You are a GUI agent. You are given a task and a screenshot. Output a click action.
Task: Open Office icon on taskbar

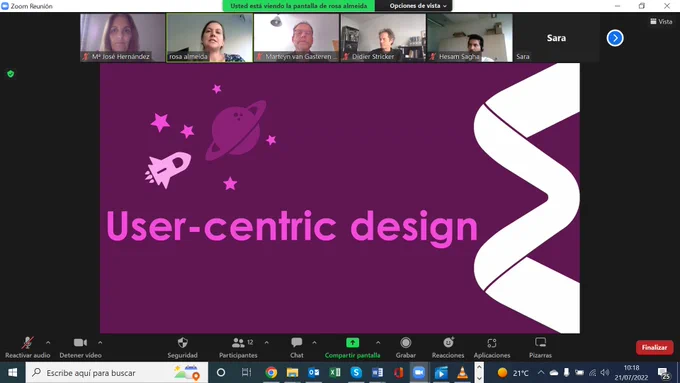(x=399, y=373)
